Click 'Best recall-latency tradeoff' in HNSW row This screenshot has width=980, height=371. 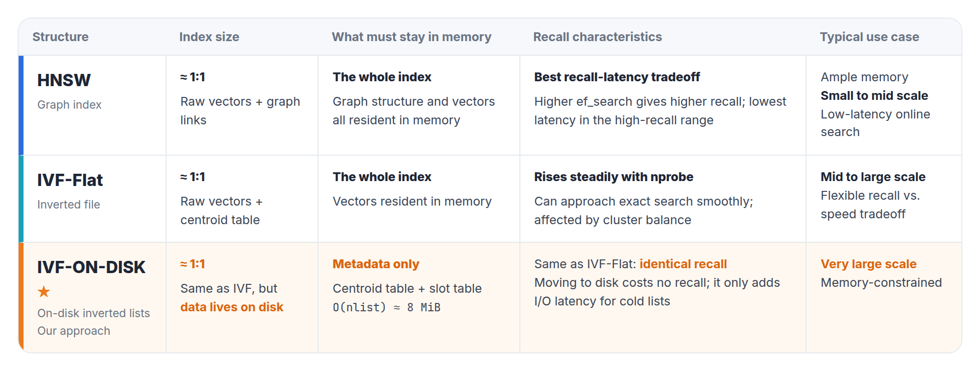pos(617,77)
